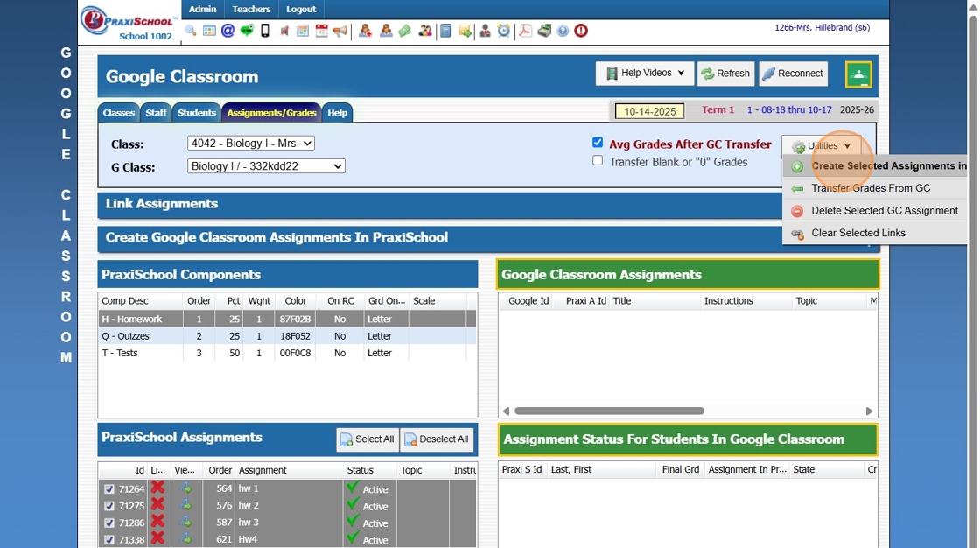This screenshot has width=980, height=548.
Task: Click the Select All button
Action: (x=367, y=439)
